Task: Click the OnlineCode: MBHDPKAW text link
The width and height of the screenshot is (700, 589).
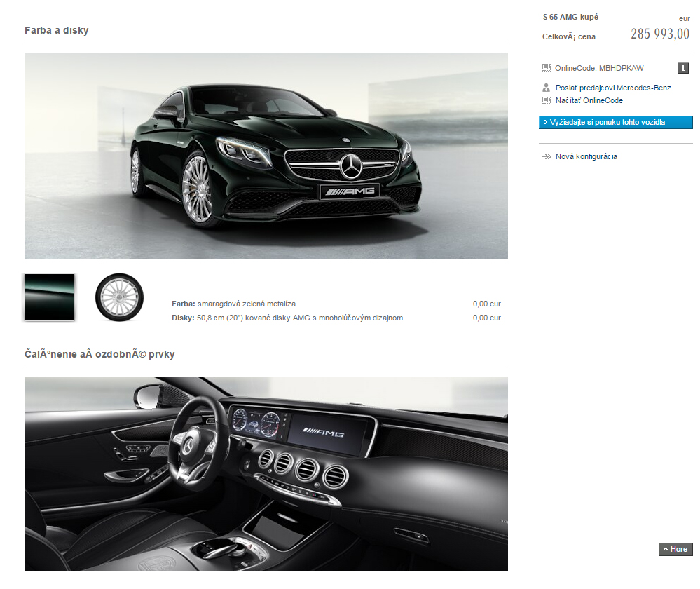Action: [598, 68]
